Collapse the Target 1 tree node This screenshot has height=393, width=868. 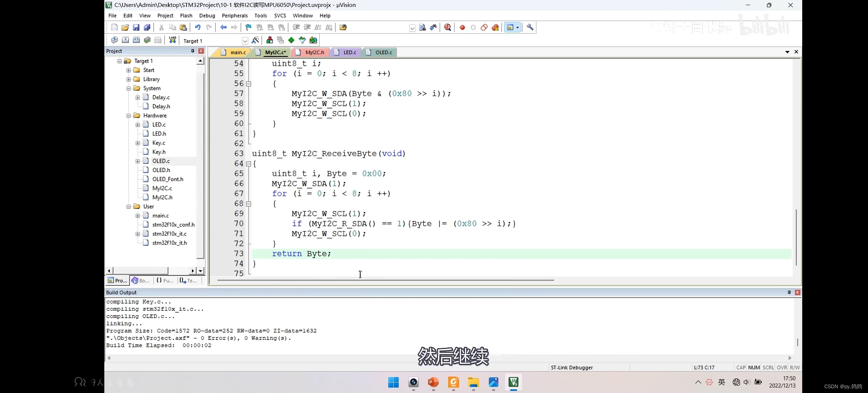119,61
